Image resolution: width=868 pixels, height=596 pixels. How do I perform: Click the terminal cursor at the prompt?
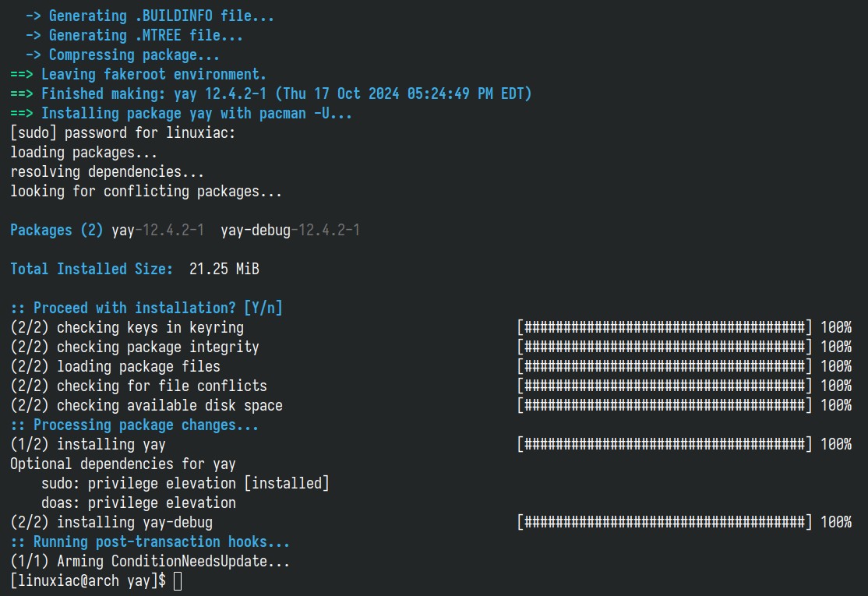click(x=178, y=581)
